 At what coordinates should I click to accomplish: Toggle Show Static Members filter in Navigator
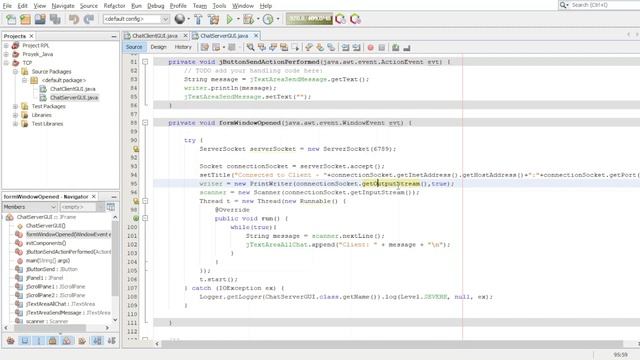[39, 340]
